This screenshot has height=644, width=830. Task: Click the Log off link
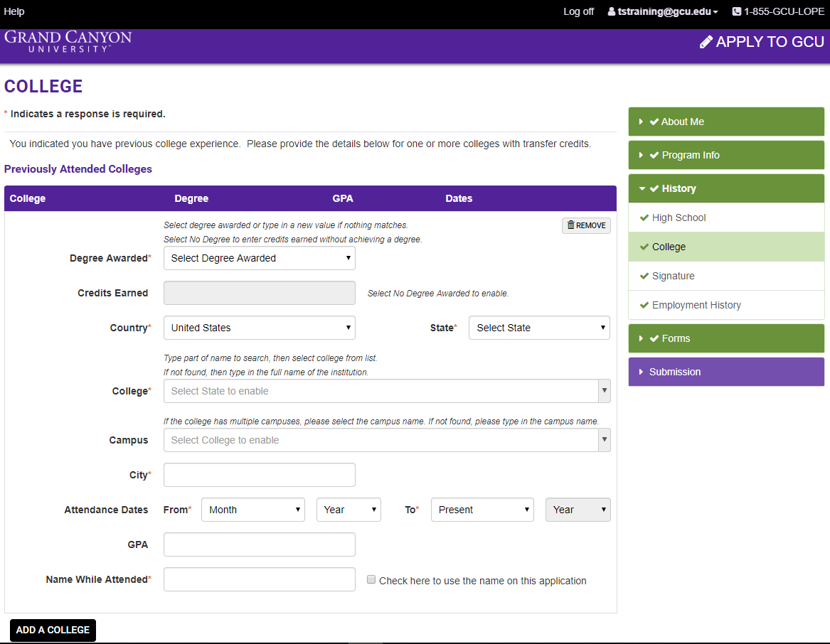(578, 11)
